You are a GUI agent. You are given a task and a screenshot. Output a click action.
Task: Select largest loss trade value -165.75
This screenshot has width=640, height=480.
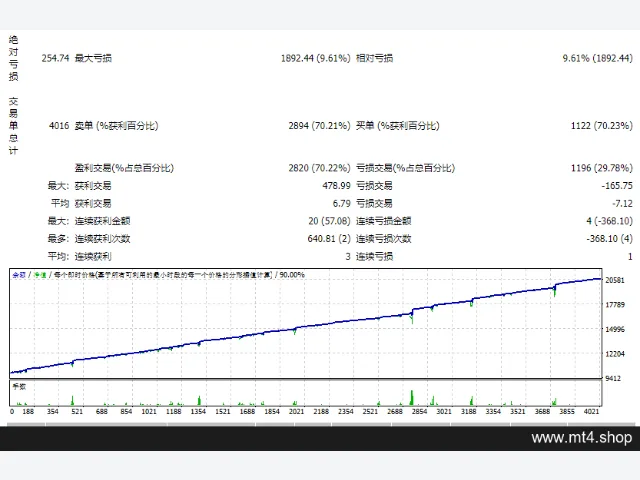(x=617, y=186)
